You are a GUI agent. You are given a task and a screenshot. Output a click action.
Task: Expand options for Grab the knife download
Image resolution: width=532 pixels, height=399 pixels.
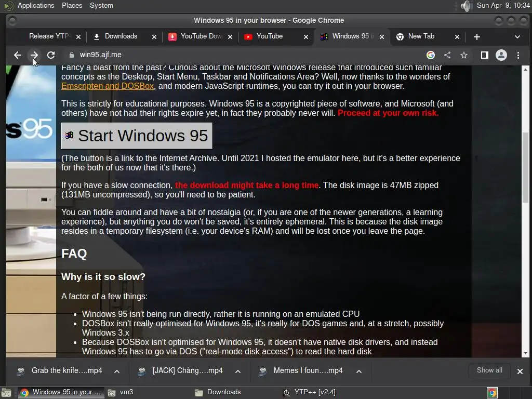click(x=117, y=371)
